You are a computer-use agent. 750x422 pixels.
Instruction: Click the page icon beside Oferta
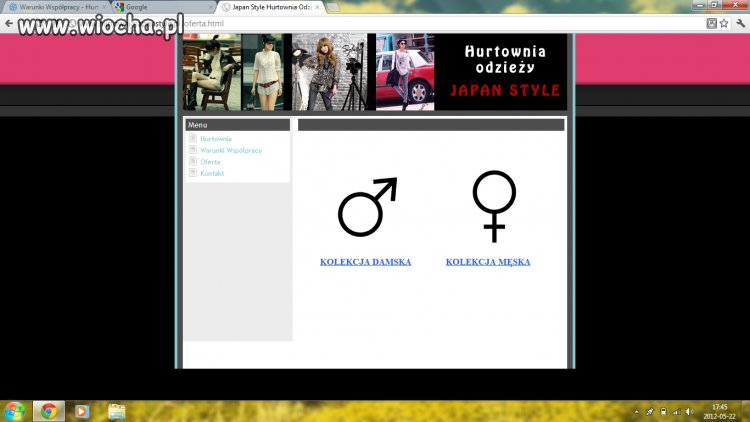193,161
